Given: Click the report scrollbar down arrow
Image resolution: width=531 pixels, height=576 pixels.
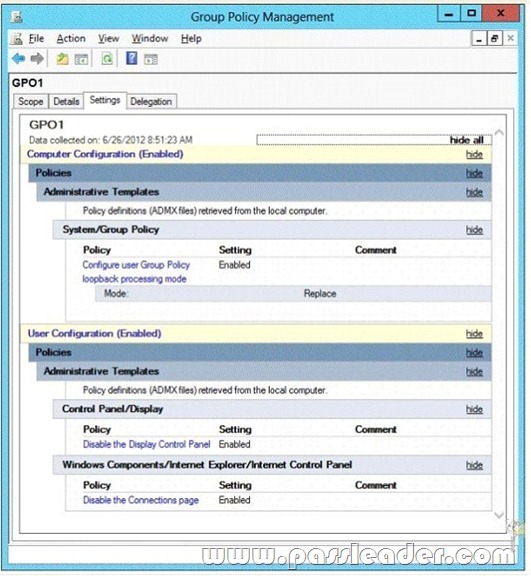Looking at the screenshot, I should (x=499, y=515).
